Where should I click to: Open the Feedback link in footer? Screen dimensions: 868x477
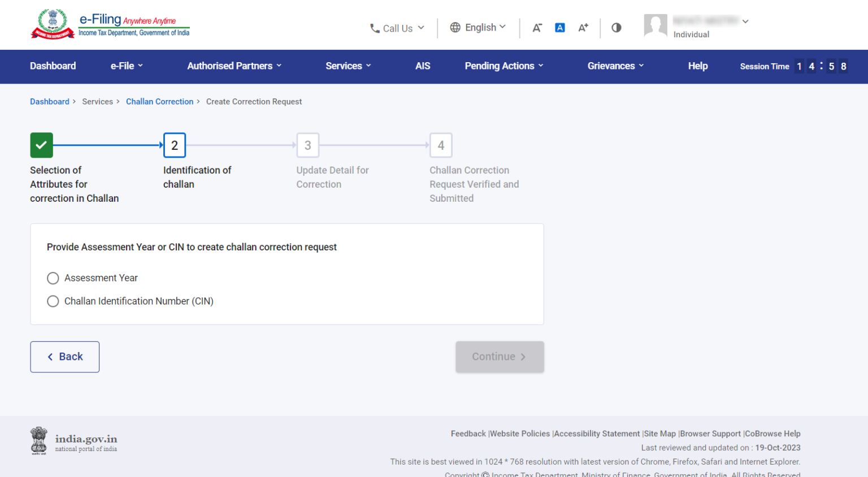468,433
